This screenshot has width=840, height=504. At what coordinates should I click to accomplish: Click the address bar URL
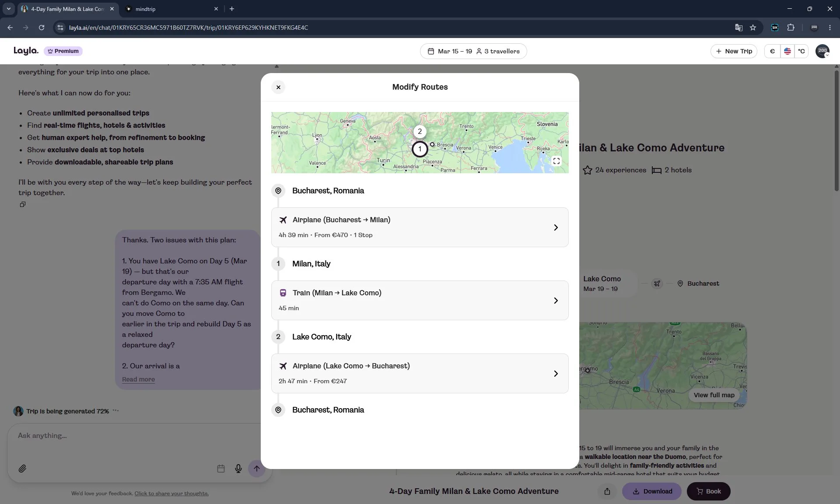tap(189, 28)
